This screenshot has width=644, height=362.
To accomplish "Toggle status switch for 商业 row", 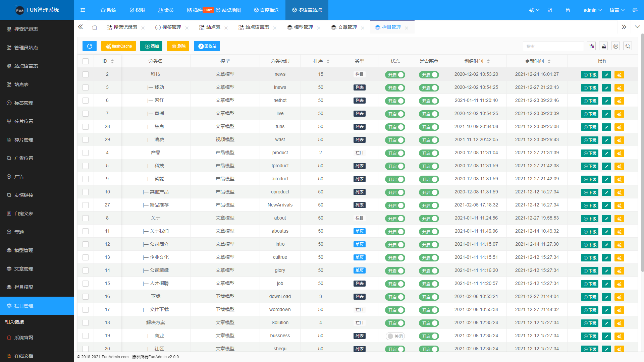I will point(395,336).
